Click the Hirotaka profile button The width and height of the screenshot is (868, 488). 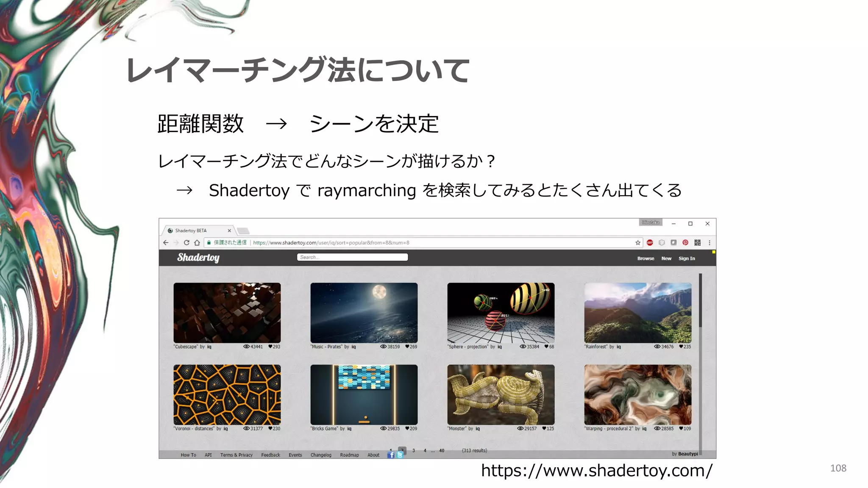[x=651, y=222]
